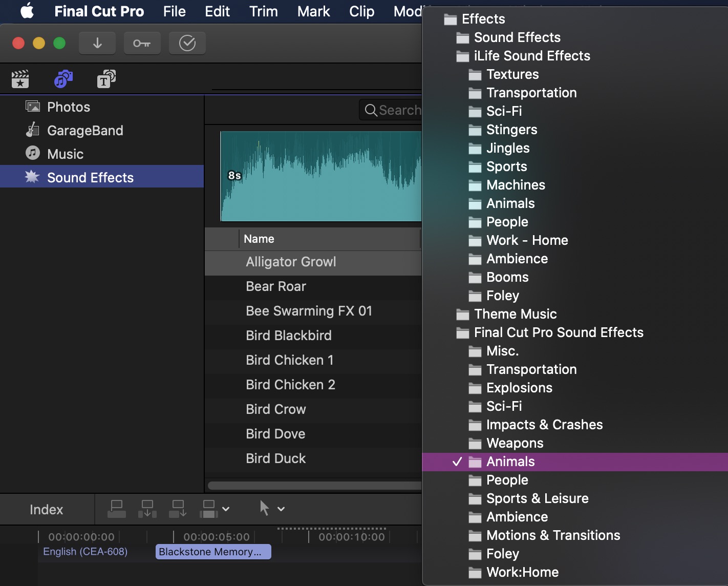
Task: Pick Sci-Fi under iLife Sound Effects
Action: 575,111
